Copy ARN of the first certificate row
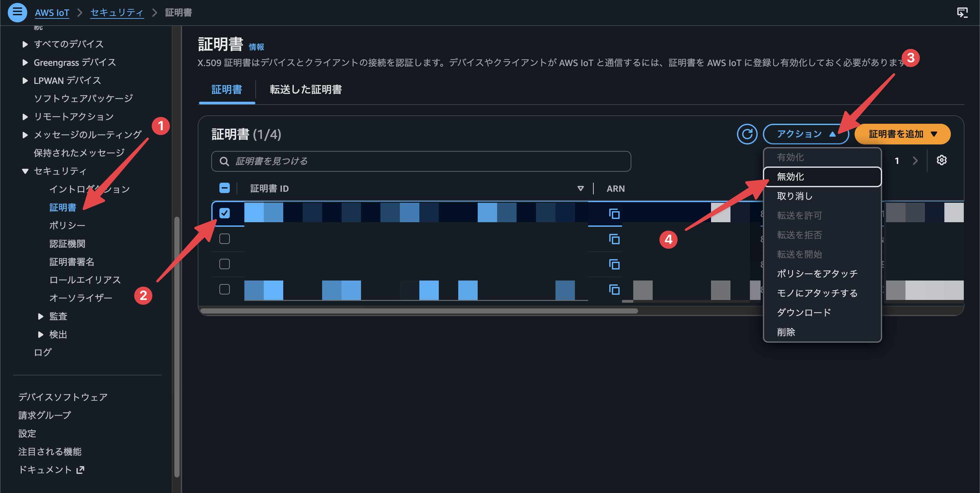The width and height of the screenshot is (980, 493). 614,214
